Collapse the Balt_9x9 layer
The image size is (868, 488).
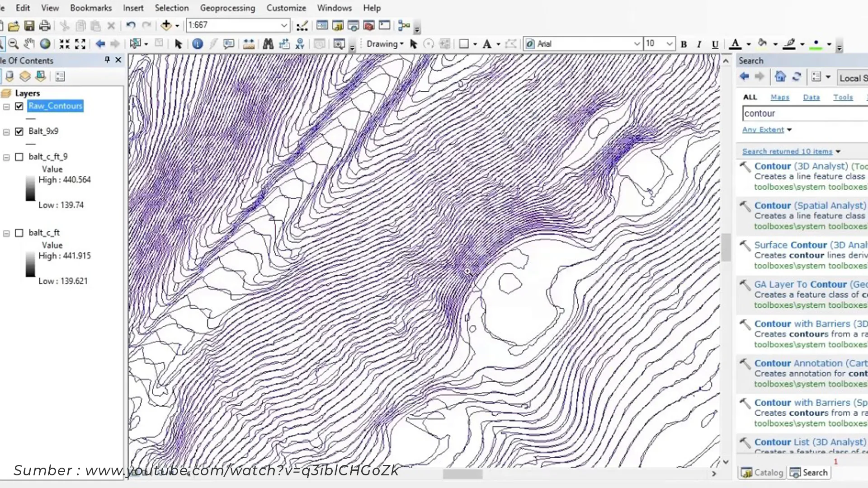6,132
